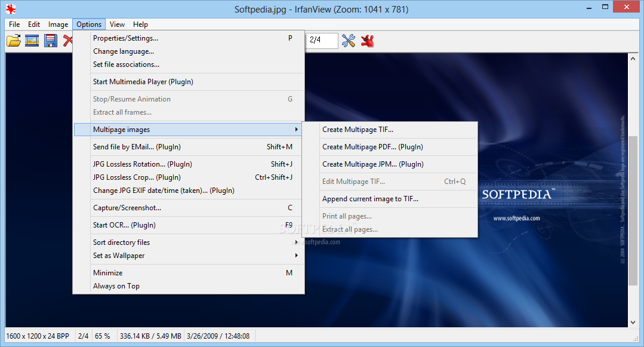644x347 pixels.
Task: Open the Slideshow filmstrip toolbar icon
Action: [x=32, y=40]
